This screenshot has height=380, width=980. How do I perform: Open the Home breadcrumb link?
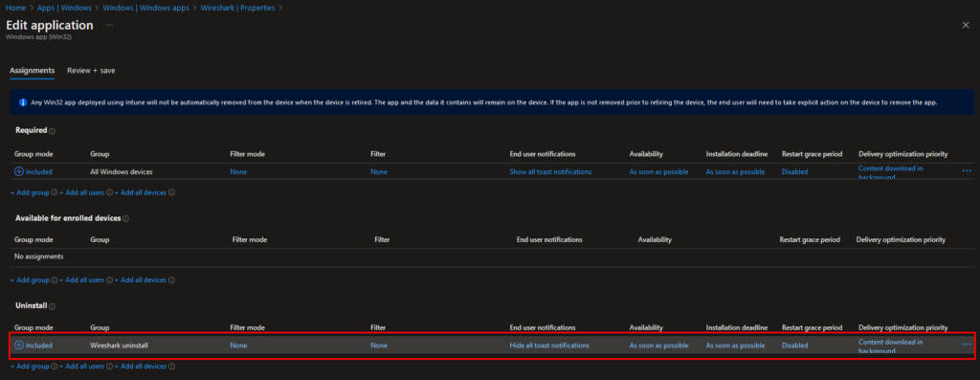(15, 8)
